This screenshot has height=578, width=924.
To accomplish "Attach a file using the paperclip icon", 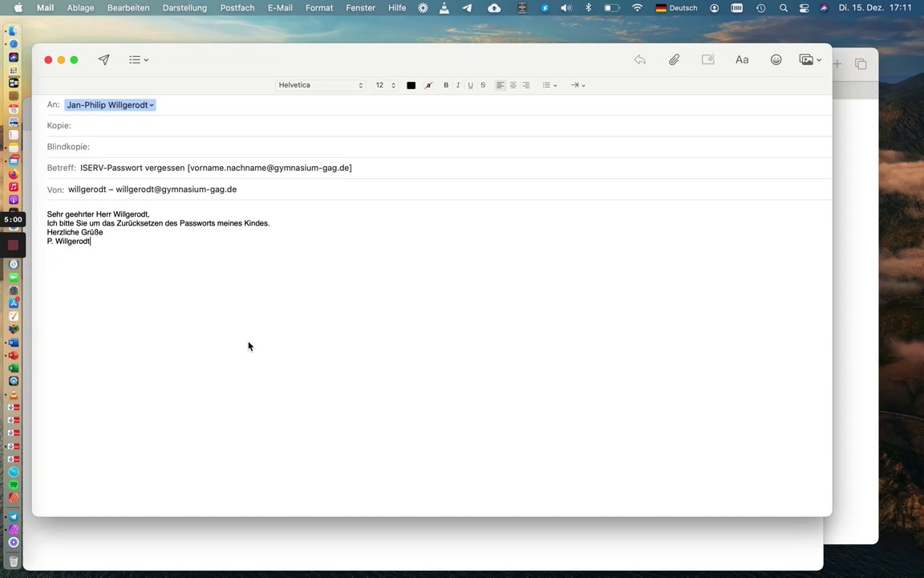I will tap(674, 59).
